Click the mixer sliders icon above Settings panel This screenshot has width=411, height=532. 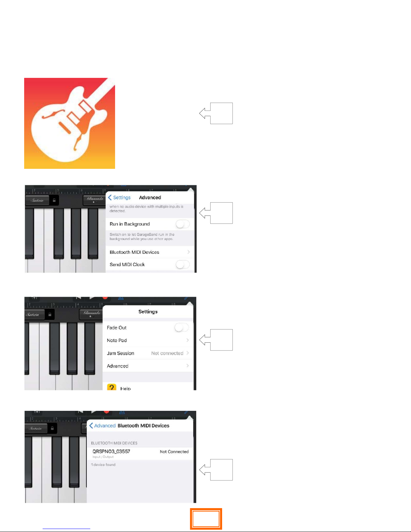[x=35, y=298]
